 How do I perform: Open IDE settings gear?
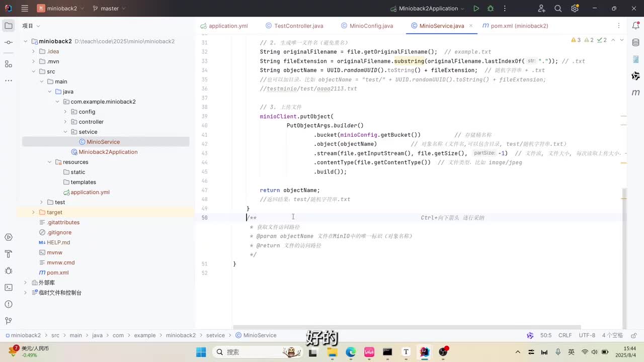click(575, 9)
